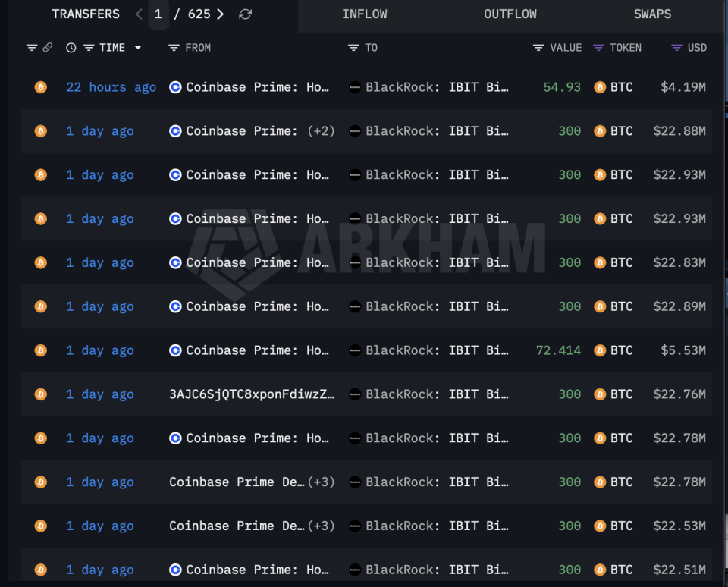
Task: Click the clock icon in the Time header
Action: click(x=71, y=48)
